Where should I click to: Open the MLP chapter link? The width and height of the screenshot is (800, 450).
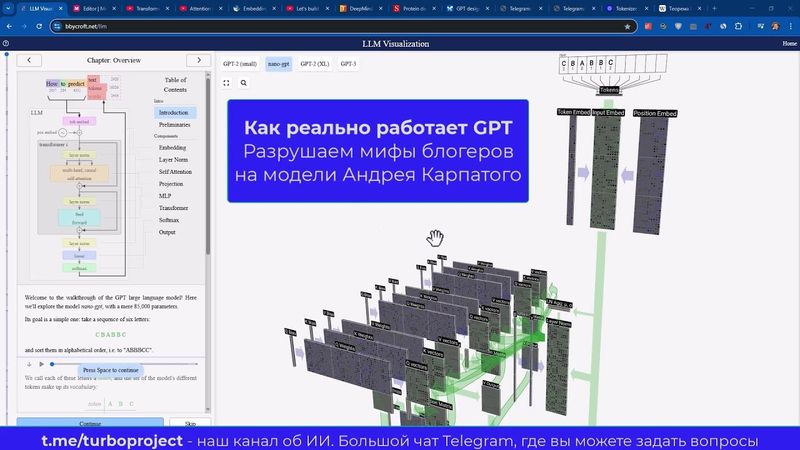pos(165,196)
